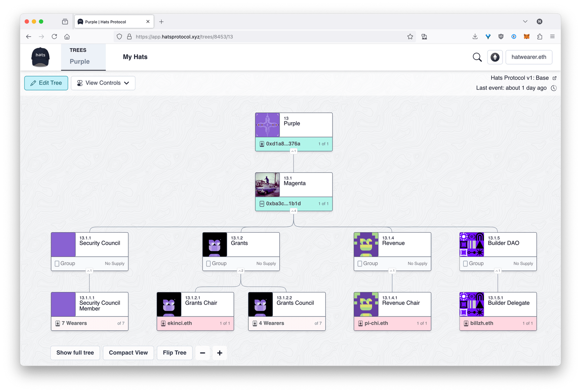The height and width of the screenshot is (392, 581).
Task: Open the browser Downloads panel
Action: pos(475,36)
